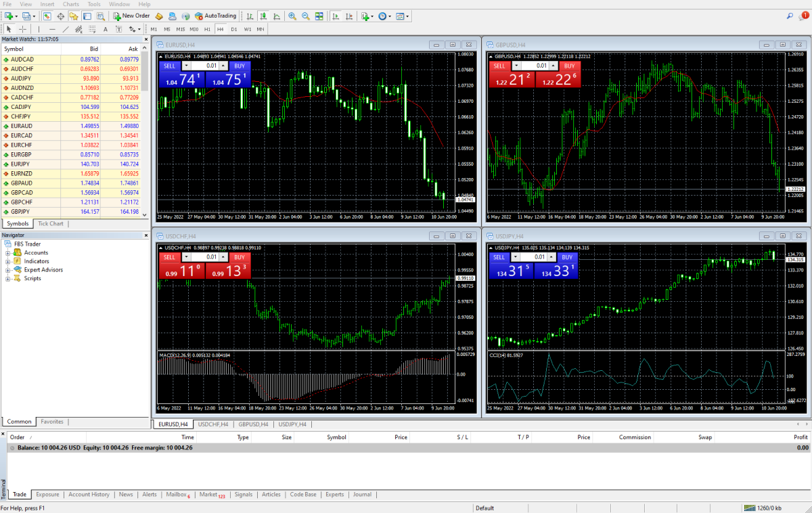Image resolution: width=812 pixels, height=513 pixels.
Task: Select the horizontal line drawing tool
Action: click(51, 29)
